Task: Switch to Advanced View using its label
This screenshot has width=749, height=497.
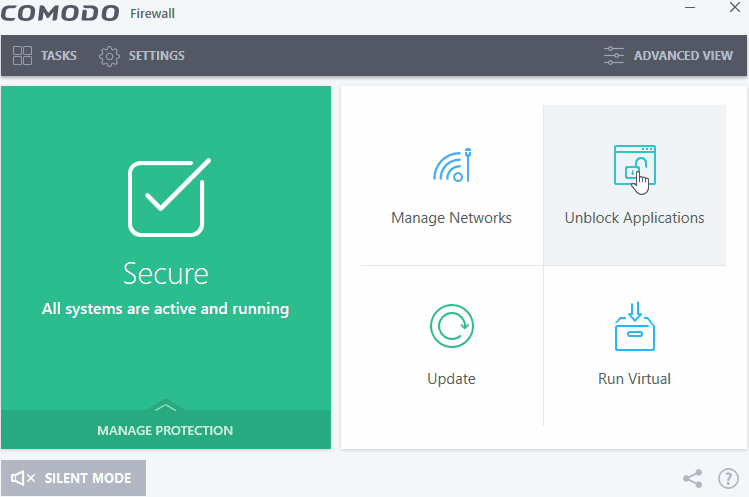Action: (x=683, y=56)
